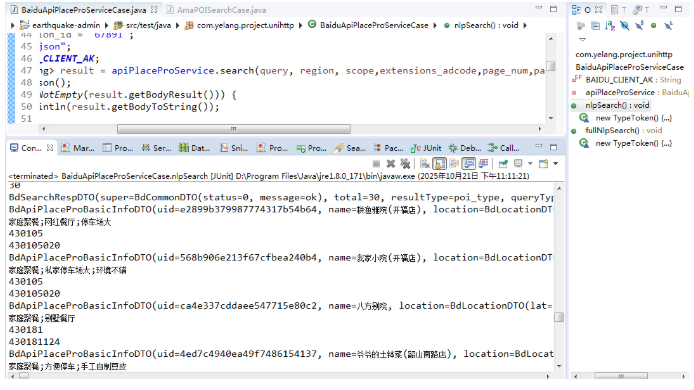Image resolution: width=694 pixels, height=390 pixels.
Task: Click Open Console icon
Action: [x=544, y=164]
